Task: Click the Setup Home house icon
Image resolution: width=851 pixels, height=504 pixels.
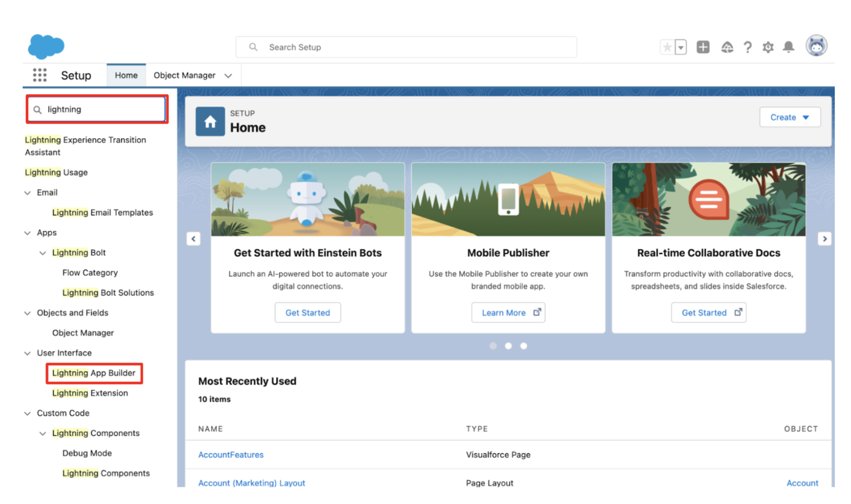Action: pyautogui.click(x=210, y=121)
